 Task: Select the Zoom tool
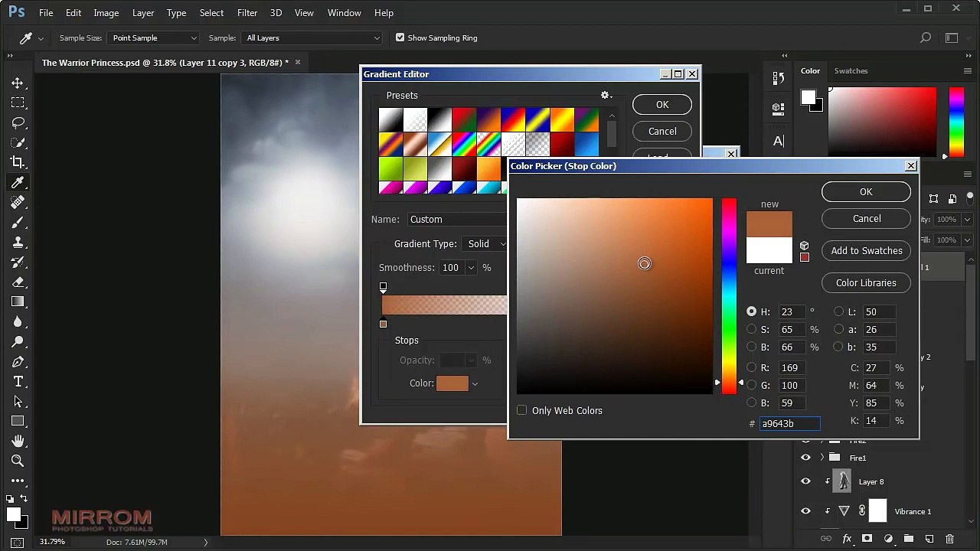[18, 461]
